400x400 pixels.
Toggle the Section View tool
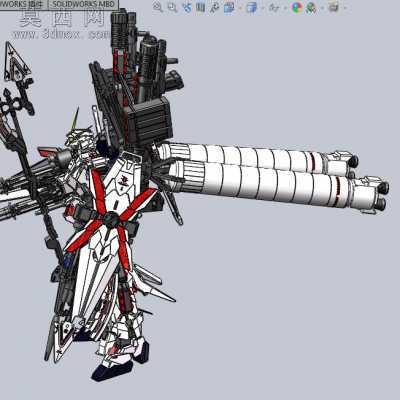click(201, 7)
